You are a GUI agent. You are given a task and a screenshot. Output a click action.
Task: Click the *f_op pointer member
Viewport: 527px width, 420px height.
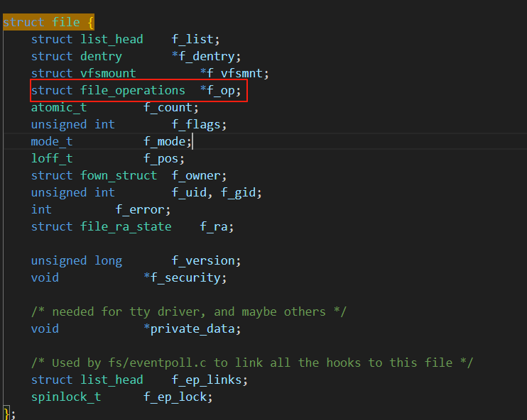click(x=217, y=90)
